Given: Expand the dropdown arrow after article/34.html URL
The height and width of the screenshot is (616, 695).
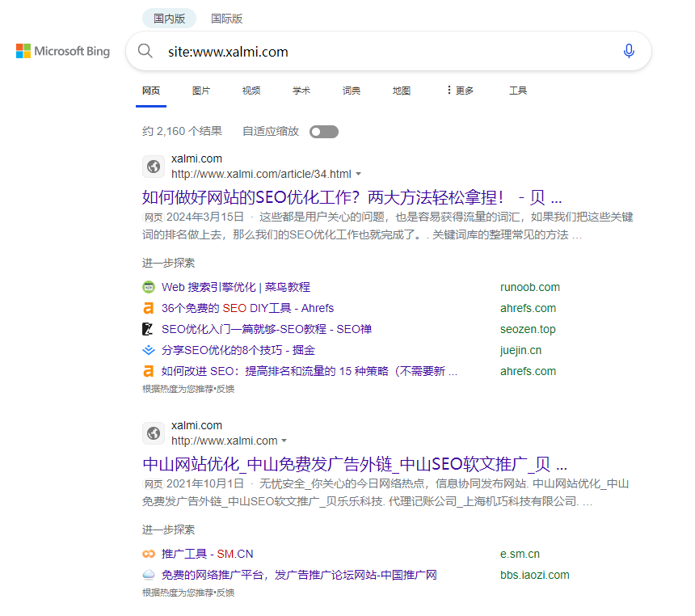Looking at the screenshot, I should pyautogui.click(x=359, y=175).
